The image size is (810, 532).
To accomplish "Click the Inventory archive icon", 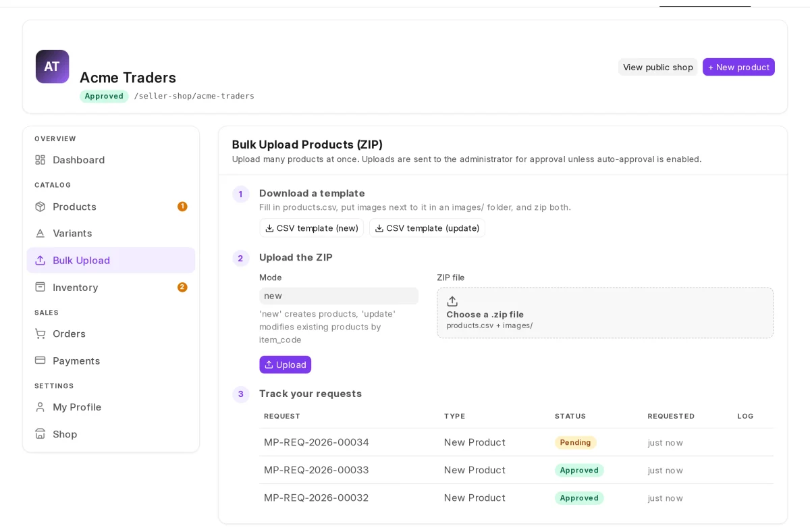I will [x=40, y=287].
